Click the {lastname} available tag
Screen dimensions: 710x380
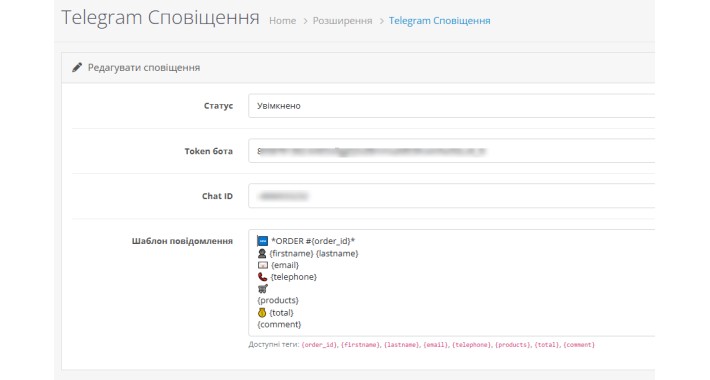[x=402, y=345]
